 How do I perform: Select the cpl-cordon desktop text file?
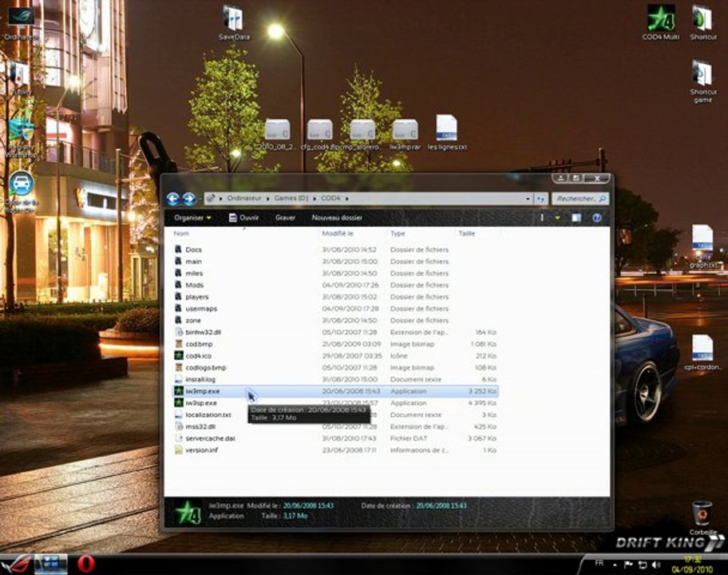pyautogui.click(x=702, y=352)
